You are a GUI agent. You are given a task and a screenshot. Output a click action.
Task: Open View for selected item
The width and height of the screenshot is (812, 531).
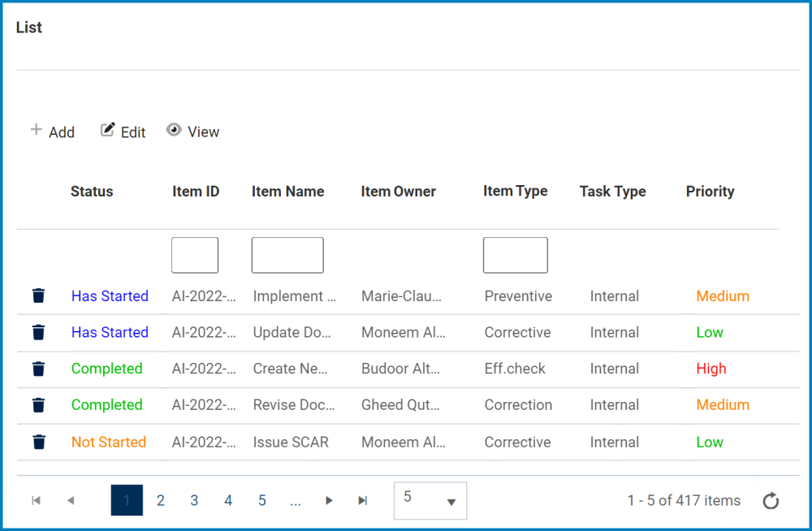point(193,132)
